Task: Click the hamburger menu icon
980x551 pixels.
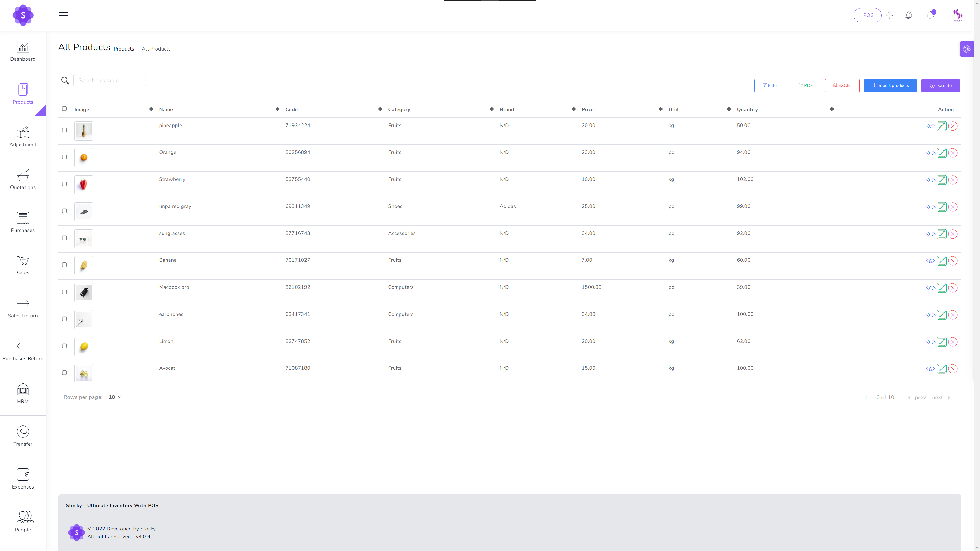Action: 63,15
